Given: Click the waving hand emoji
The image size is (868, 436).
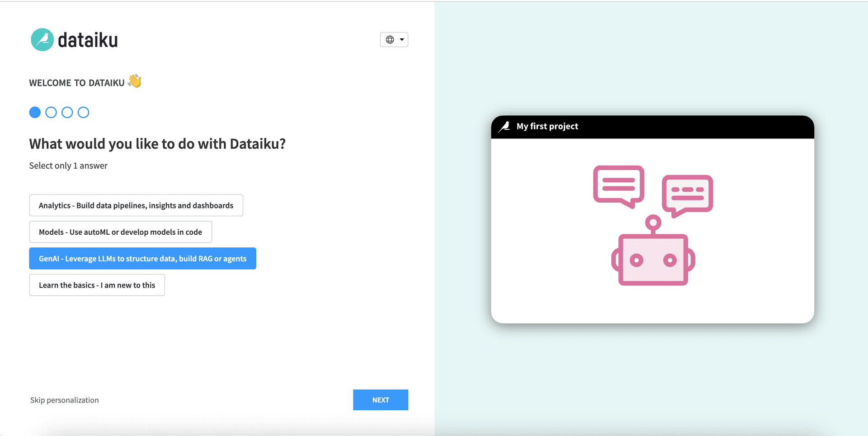Looking at the screenshot, I should (x=135, y=81).
